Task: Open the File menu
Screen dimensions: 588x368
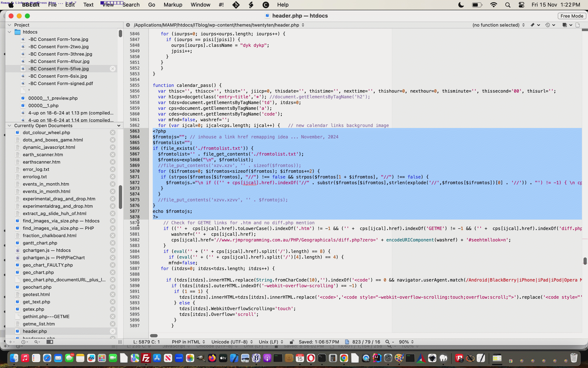Action: pyautogui.click(x=52, y=5)
